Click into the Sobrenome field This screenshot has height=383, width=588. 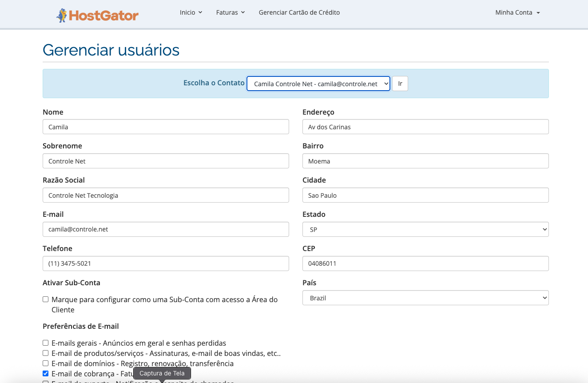[x=166, y=161]
